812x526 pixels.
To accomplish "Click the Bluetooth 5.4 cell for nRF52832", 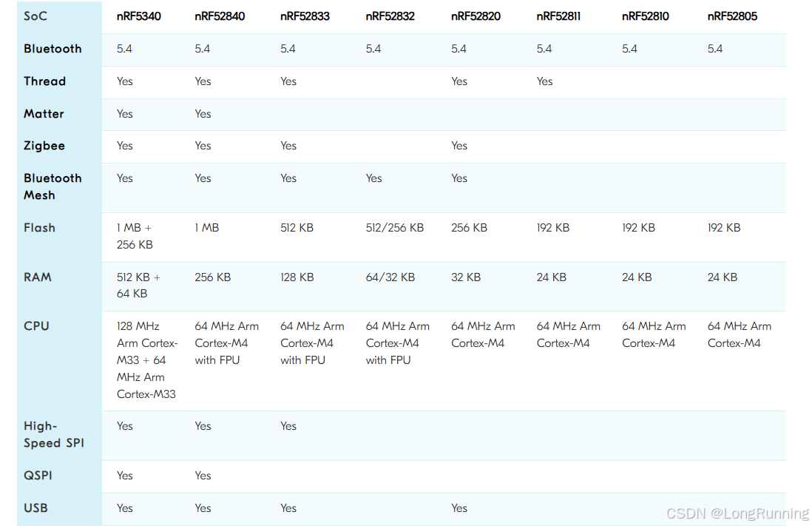I will tap(373, 50).
